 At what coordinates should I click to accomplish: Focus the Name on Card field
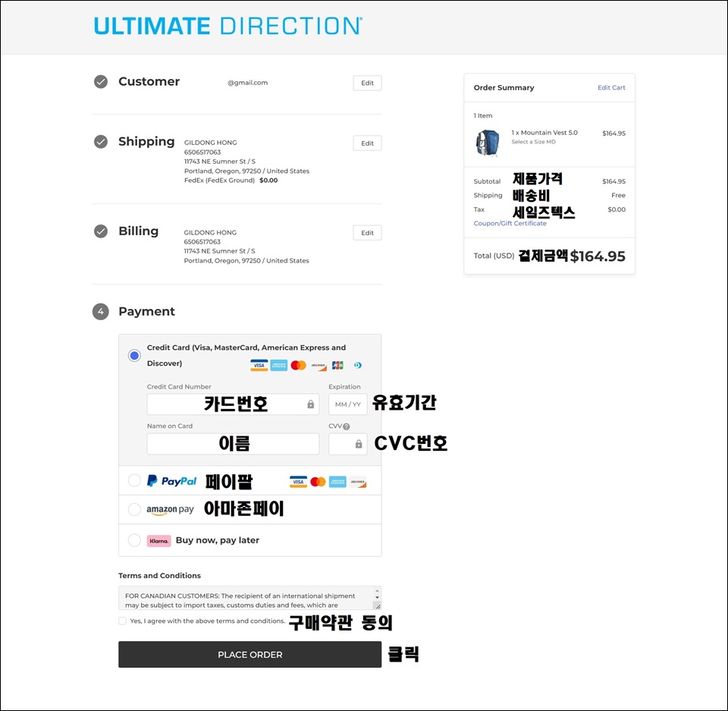point(233,444)
